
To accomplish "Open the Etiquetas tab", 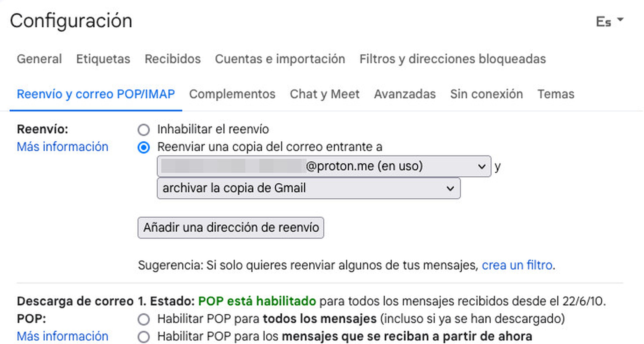I will pyautogui.click(x=103, y=59).
